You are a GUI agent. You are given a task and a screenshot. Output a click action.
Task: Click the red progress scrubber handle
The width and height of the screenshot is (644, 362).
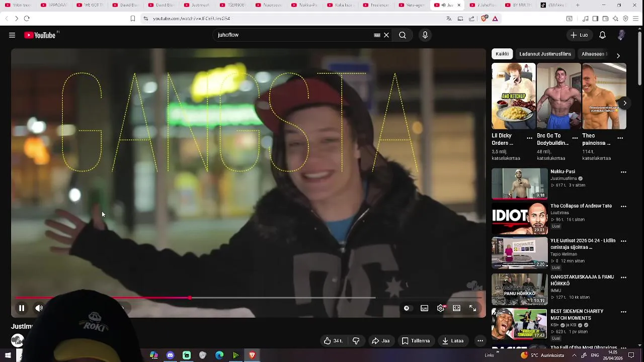coord(190,298)
